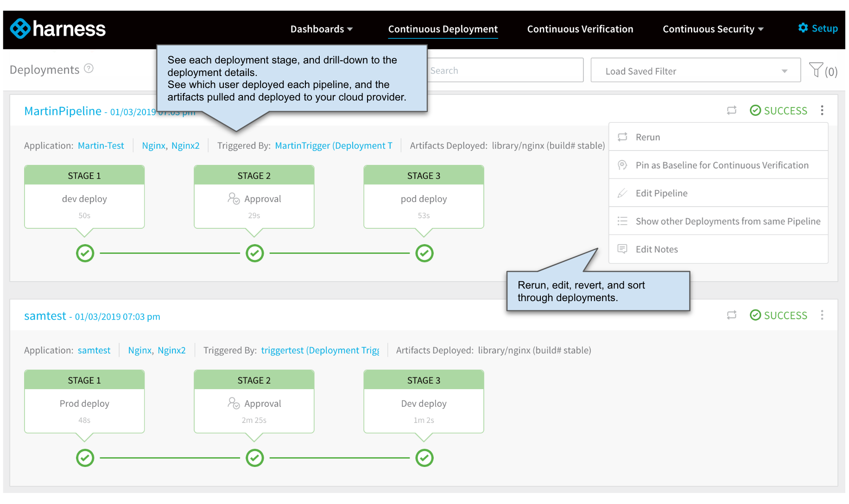Click the approval user icon in samtest Stage 2
This screenshot has width=849, height=504.
pos(234,403)
